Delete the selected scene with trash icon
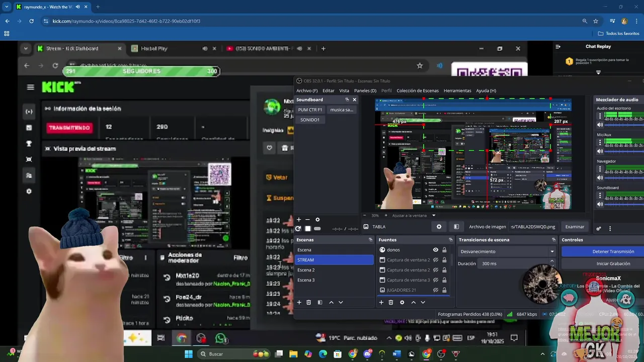This screenshot has width=644, height=362. (x=309, y=303)
